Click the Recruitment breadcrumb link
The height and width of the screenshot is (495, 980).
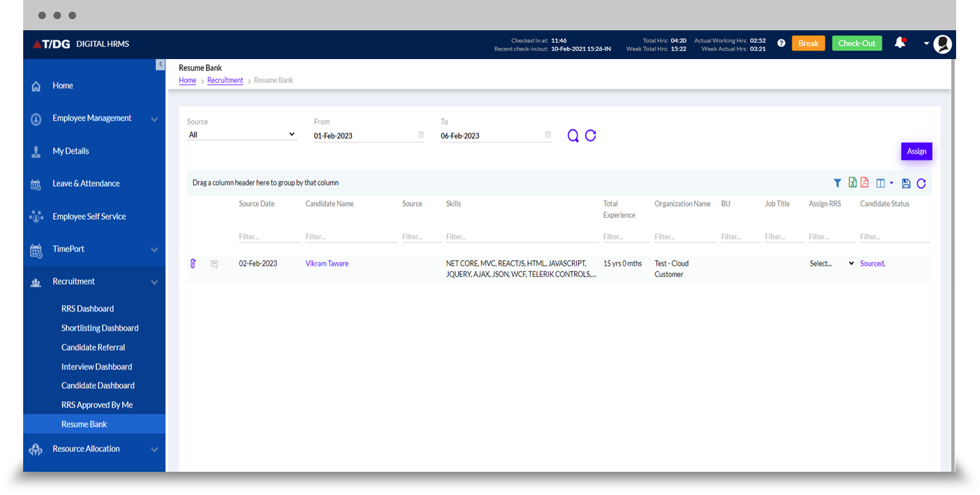tap(225, 80)
